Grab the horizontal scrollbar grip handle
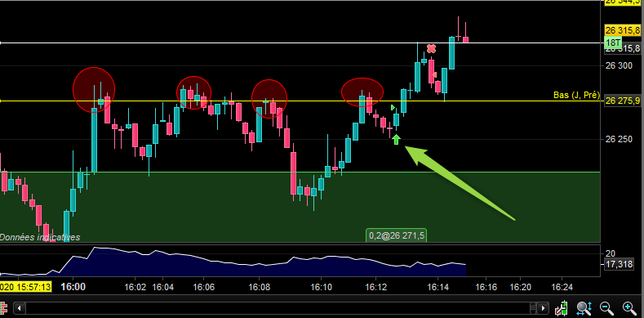This screenshot has width=644, height=318. click(533, 307)
